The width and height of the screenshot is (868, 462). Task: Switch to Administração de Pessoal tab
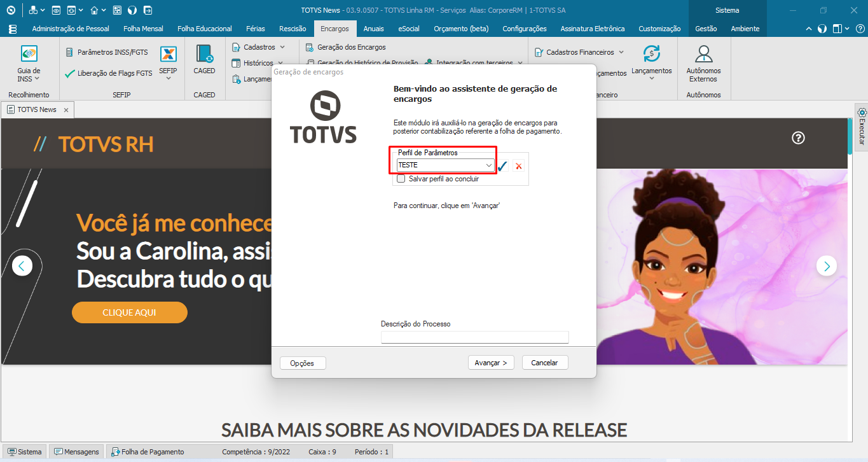pos(71,29)
